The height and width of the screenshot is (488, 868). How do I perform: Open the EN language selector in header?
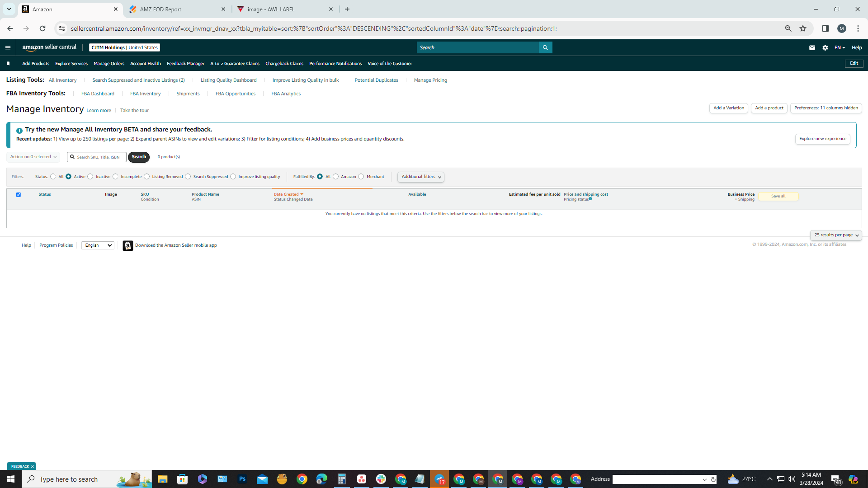(x=840, y=47)
